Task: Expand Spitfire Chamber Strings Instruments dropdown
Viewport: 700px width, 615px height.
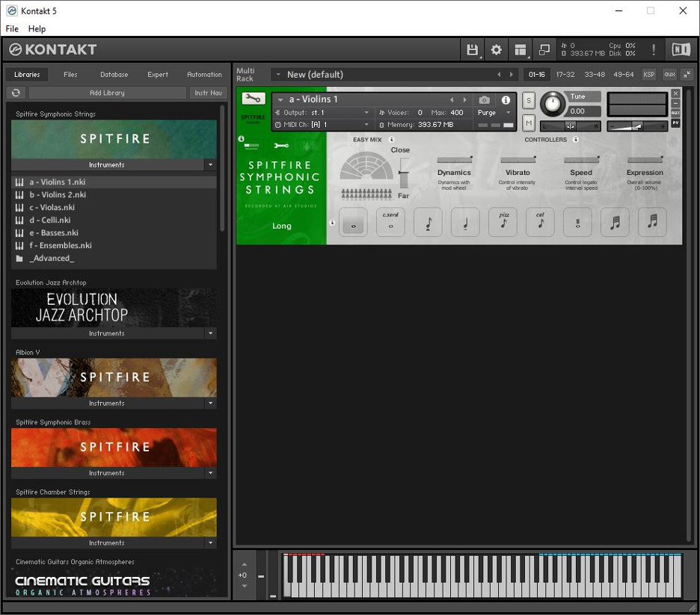Action: coord(210,543)
